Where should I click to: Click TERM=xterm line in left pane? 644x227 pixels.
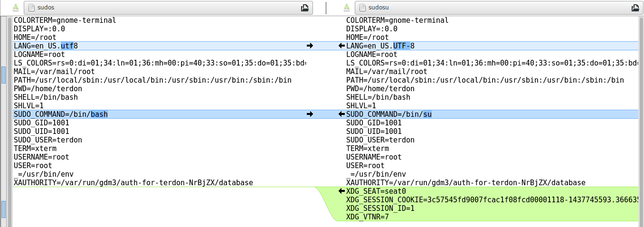point(35,149)
